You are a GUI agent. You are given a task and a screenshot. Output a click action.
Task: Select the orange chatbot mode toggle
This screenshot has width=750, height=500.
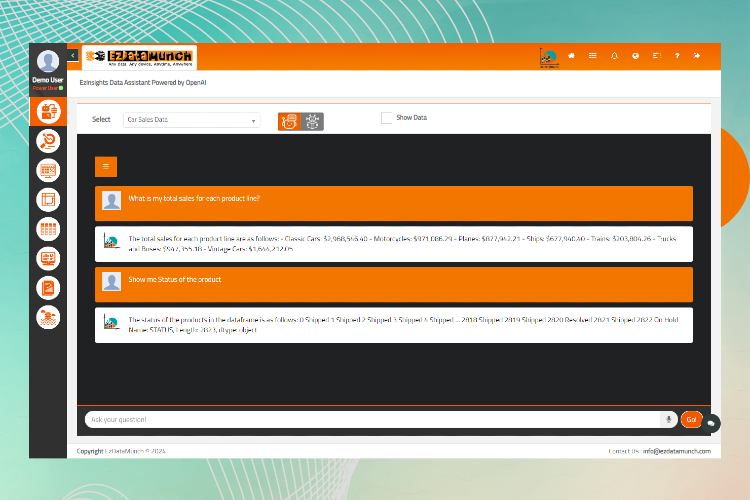pyautogui.click(x=289, y=122)
